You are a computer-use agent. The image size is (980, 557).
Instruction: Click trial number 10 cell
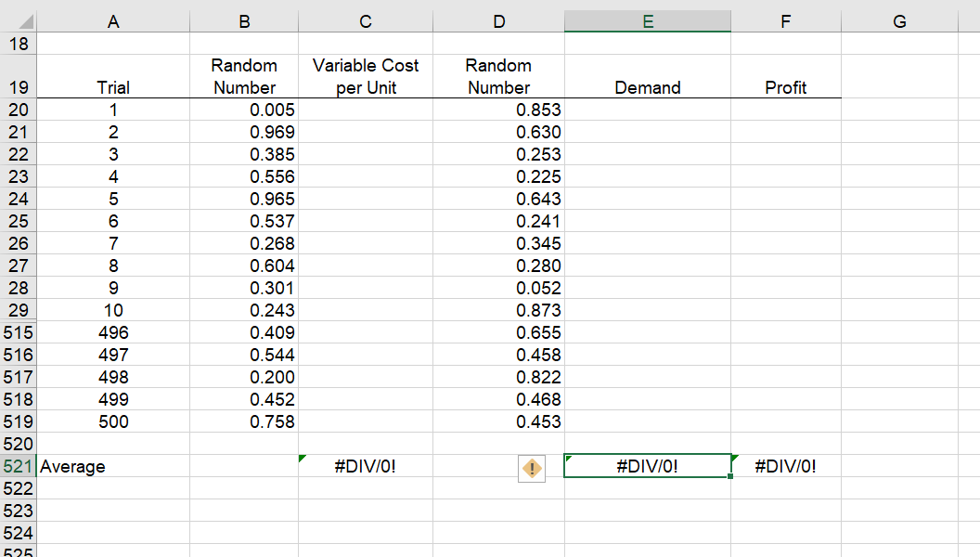(113, 310)
